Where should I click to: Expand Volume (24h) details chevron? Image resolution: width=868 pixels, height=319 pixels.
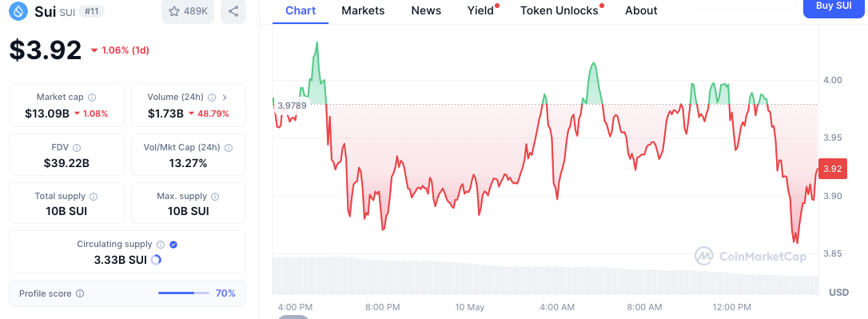(x=225, y=98)
